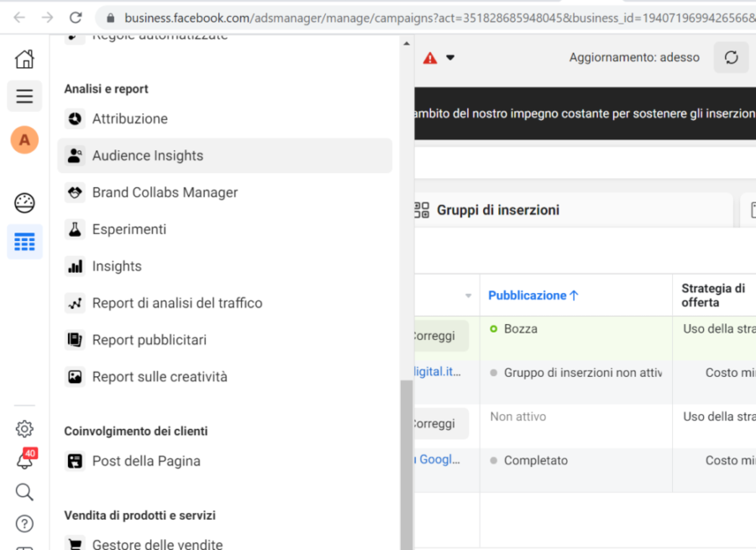Click the Esperimenti flask icon
Viewport: 756px width, 550px height.
(75, 229)
